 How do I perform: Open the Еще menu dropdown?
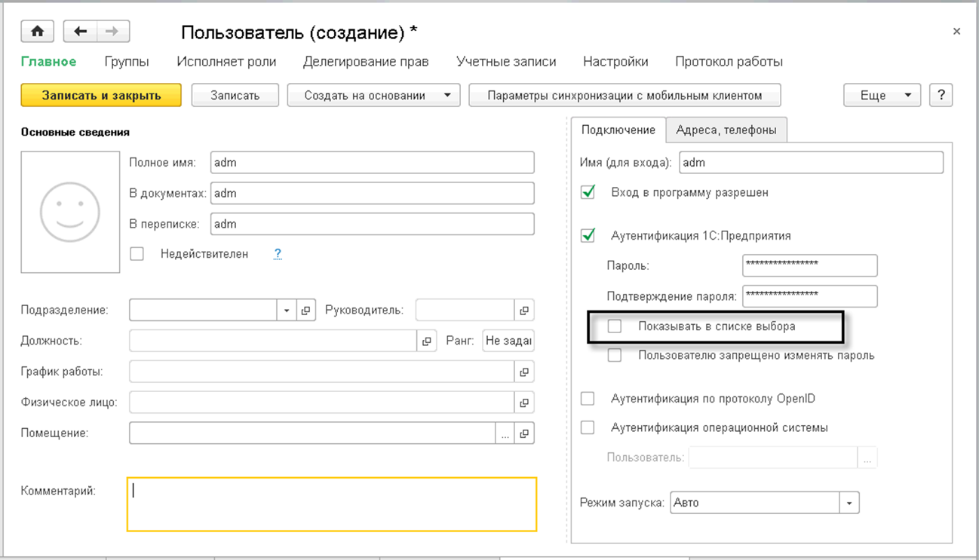tap(882, 95)
